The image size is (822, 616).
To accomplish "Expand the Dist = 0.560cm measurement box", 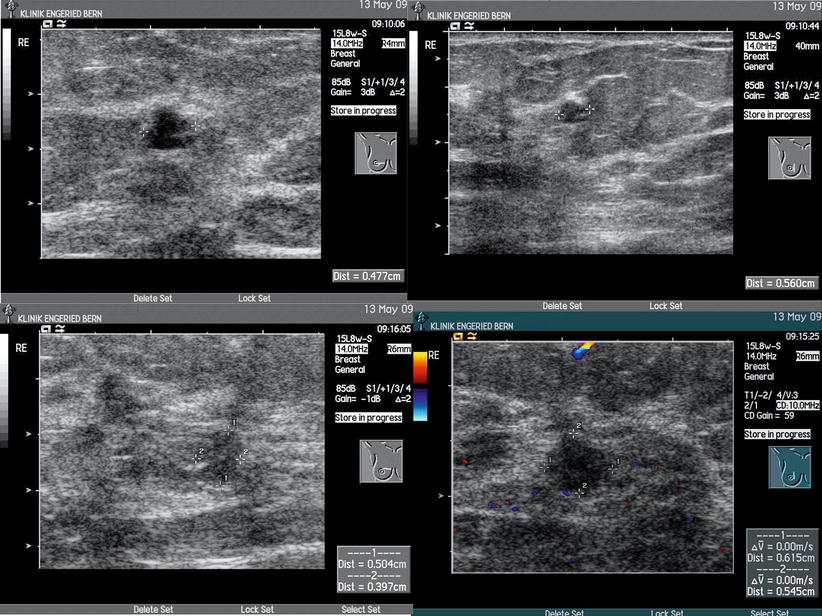I will pos(779,282).
